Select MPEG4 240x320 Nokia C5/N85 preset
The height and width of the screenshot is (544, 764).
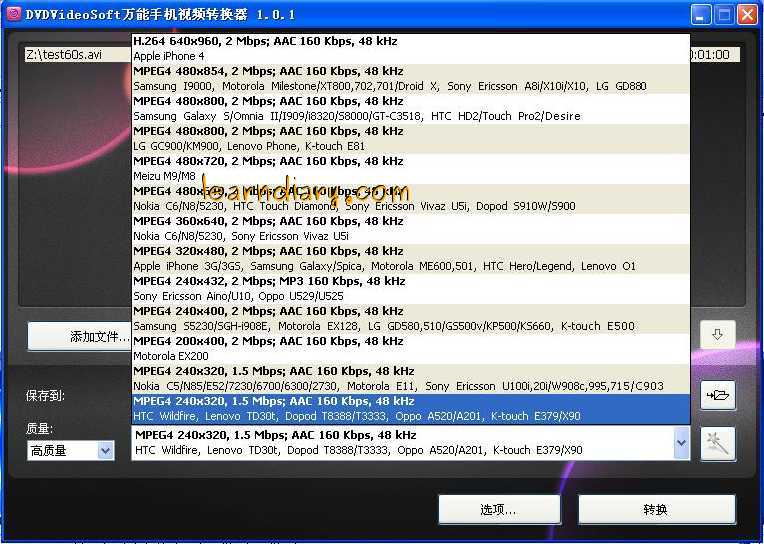click(x=410, y=379)
